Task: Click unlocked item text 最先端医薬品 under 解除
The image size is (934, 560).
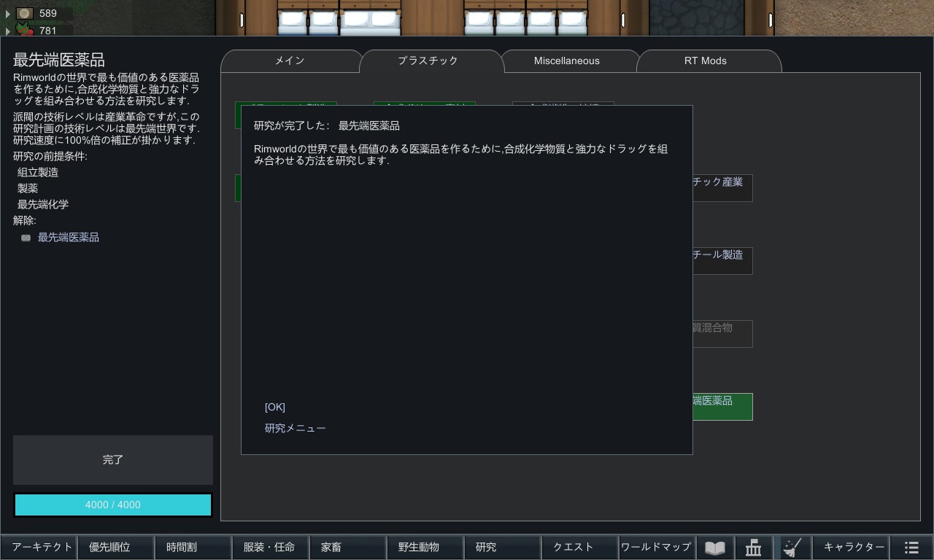Action: click(69, 238)
